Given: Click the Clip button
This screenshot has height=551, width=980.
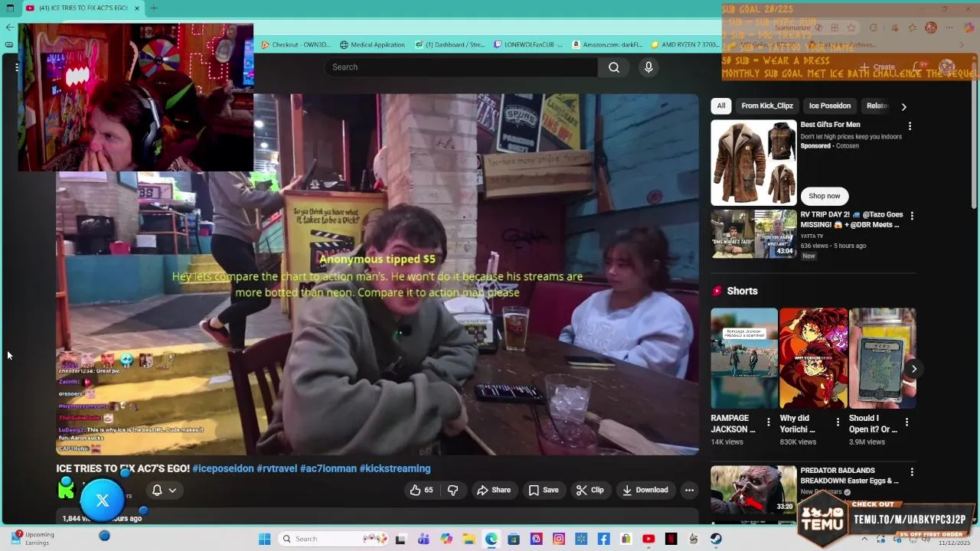Looking at the screenshot, I should 590,491.
